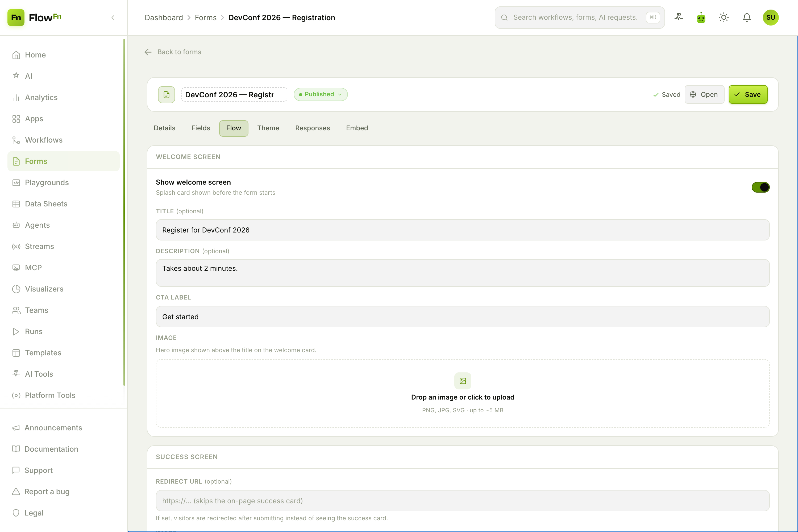Open Templates in the sidebar
The image size is (798, 532).
64,353
